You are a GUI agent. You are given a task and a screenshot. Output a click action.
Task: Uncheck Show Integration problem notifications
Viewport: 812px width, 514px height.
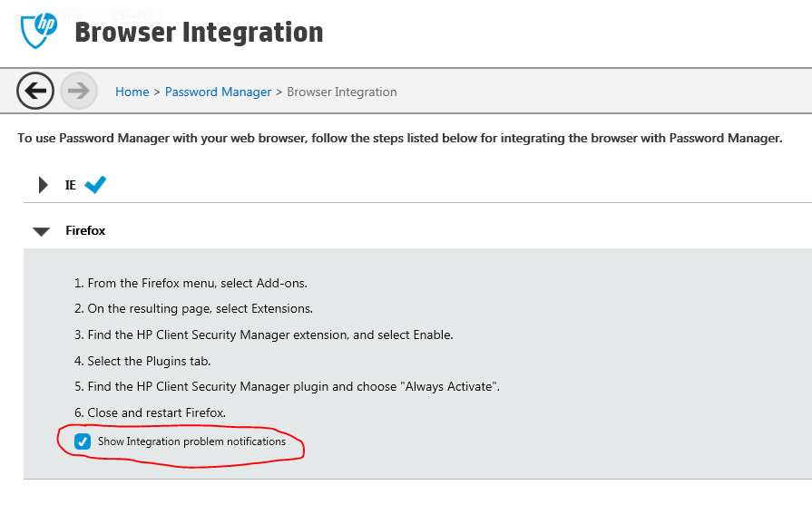(83, 441)
